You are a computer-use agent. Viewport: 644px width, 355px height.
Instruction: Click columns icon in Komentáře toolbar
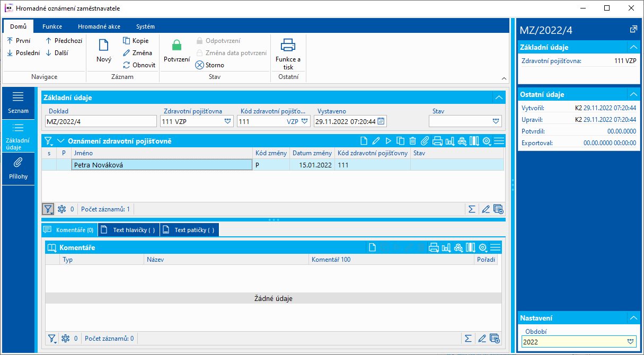(470, 247)
